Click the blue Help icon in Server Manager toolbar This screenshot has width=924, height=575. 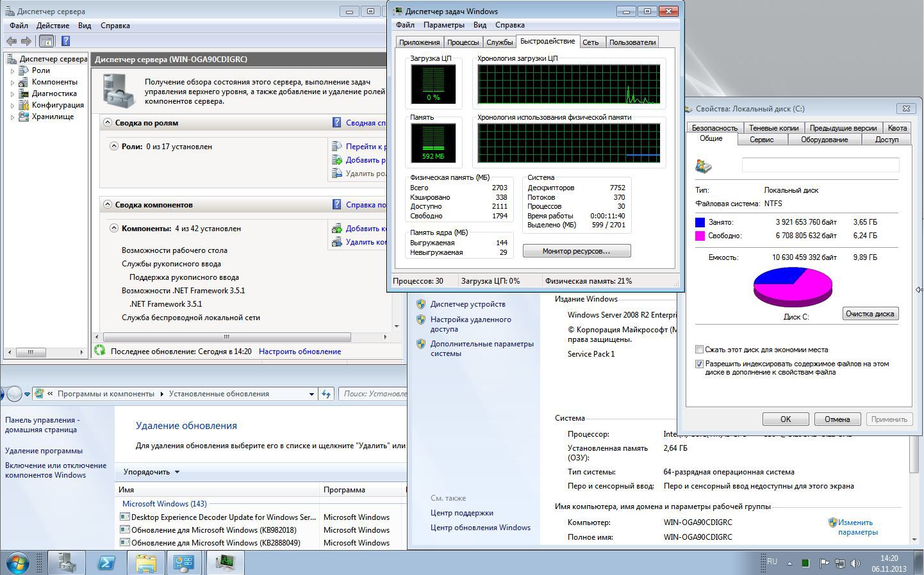click(x=65, y=41)
